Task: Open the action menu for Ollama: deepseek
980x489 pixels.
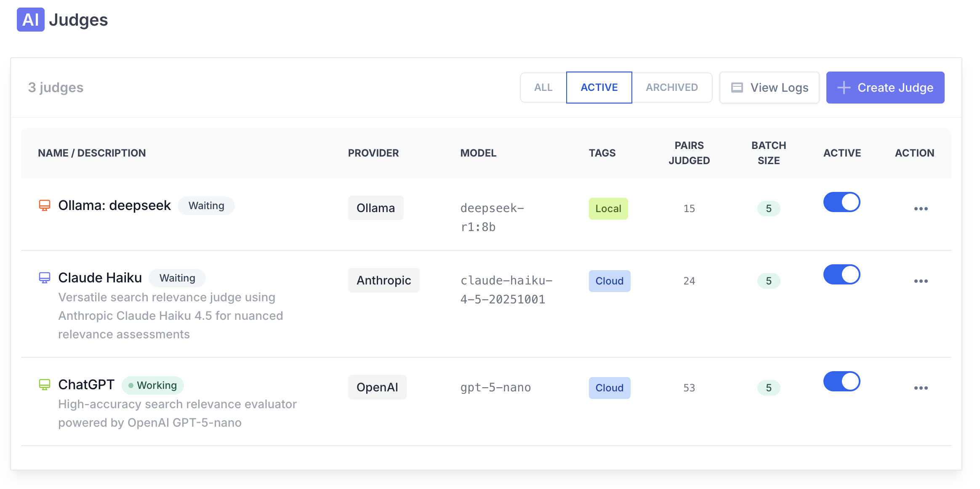Action: point(921,208)
